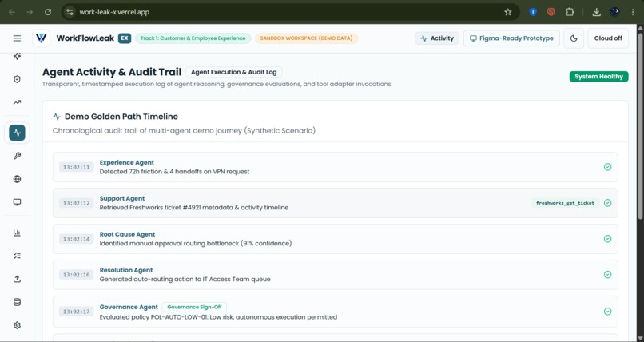Toggle the Cloud off button
Image resolution: width=644 pixels, height=342 pixels.
pyautogui.click(x=608, y=38)
